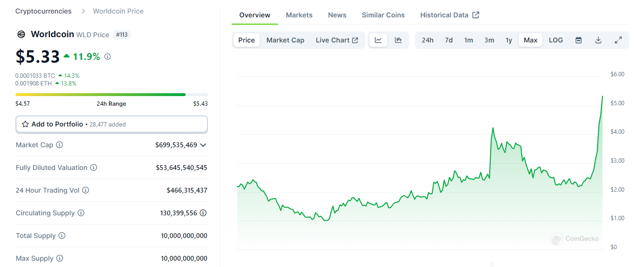Switch to the candlestick chart icon
This screenshot has height=267, width=644.
tap(398, 40)
